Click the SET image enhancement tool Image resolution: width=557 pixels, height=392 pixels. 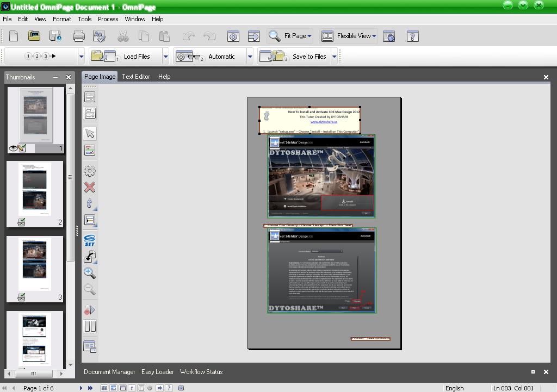coord(90,240)
